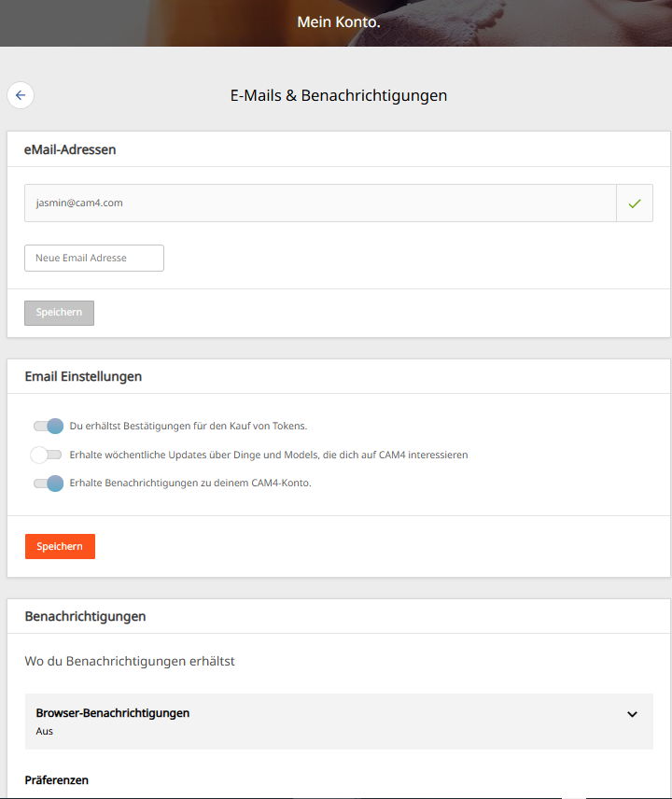Click the "eMail-Adressen" section heading
This screenshot has width=672, height=799.
coord(70,148)
